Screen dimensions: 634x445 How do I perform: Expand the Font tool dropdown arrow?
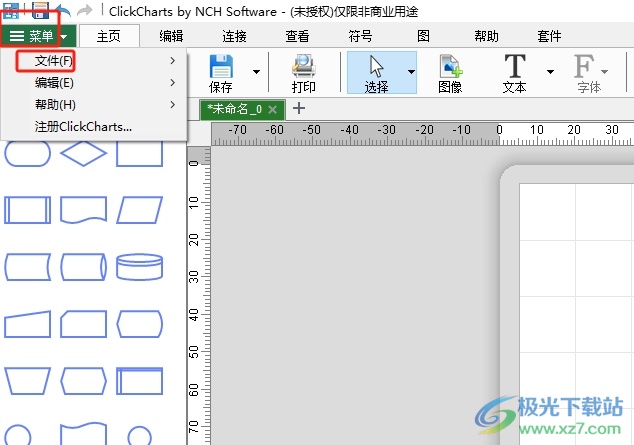pyautogui.click(x=604, y=72)
